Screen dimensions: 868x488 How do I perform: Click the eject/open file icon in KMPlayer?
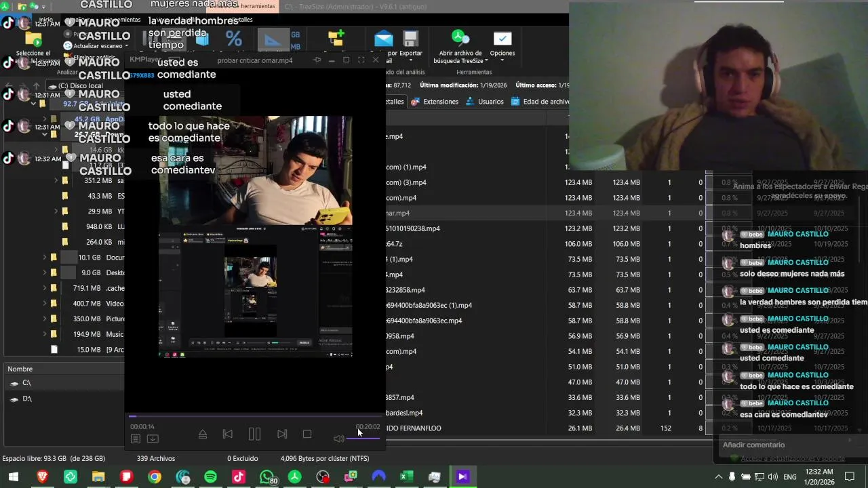(202, 434)
